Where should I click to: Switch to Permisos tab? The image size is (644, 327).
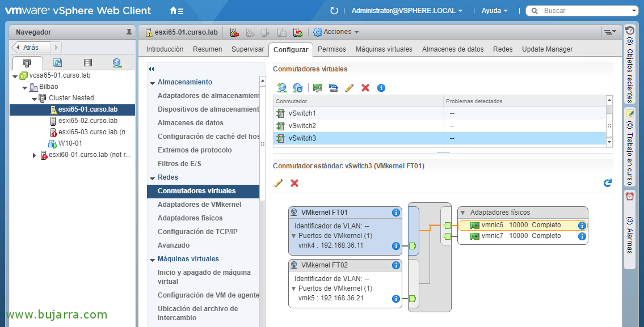point(332,49)
